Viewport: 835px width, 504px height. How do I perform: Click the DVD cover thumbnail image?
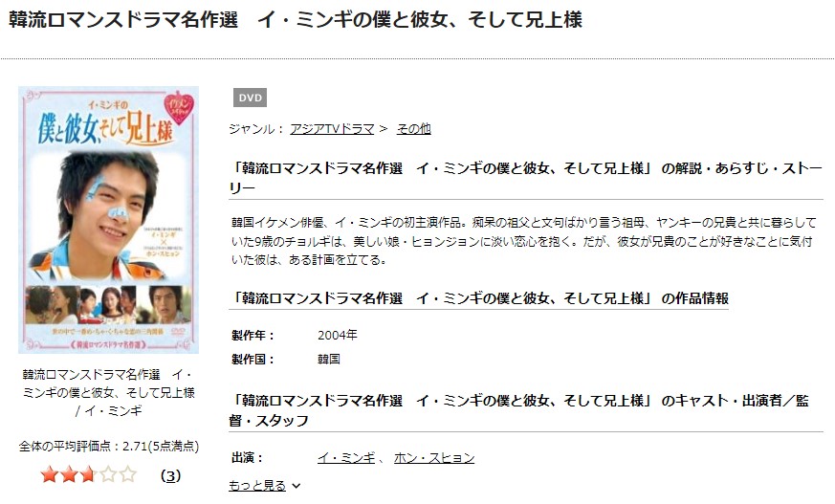[x=109, y=220]
